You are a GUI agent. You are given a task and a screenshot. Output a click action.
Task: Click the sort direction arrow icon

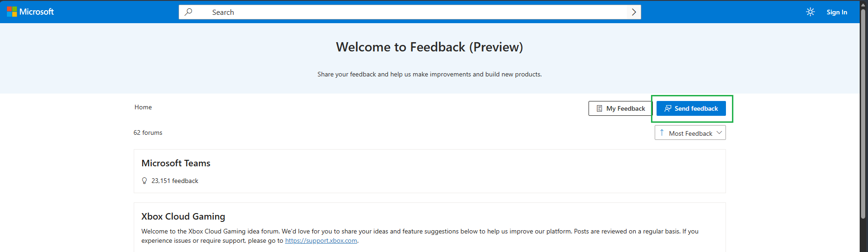click(662, 132)
